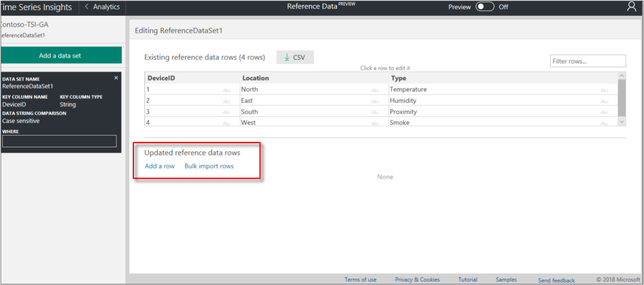
Task: Open Bulk import rows
Action: [209, 166]
